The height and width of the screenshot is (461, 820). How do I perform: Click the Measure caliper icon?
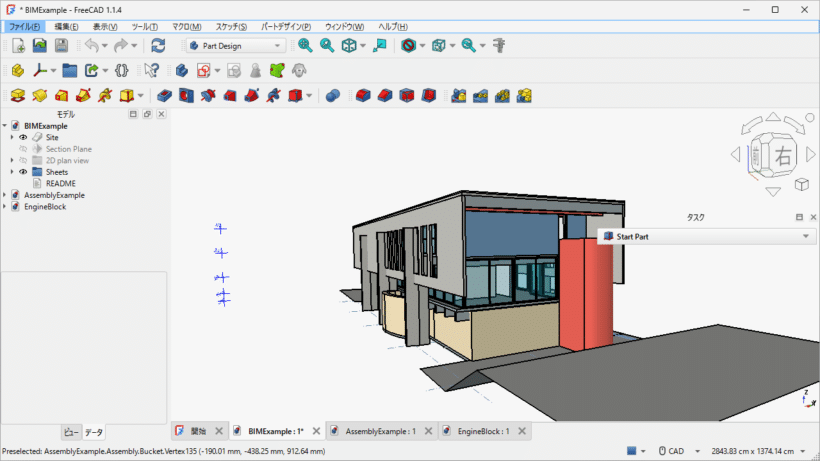tap(499, 45)
